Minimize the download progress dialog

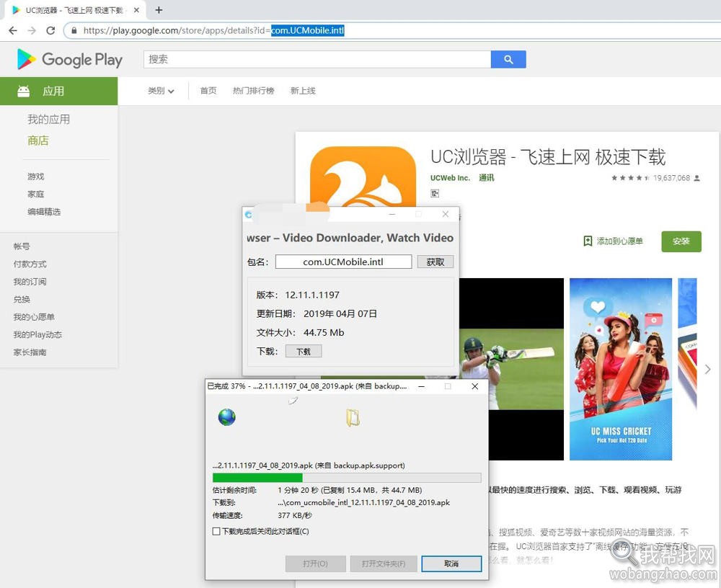click(421, 387)
